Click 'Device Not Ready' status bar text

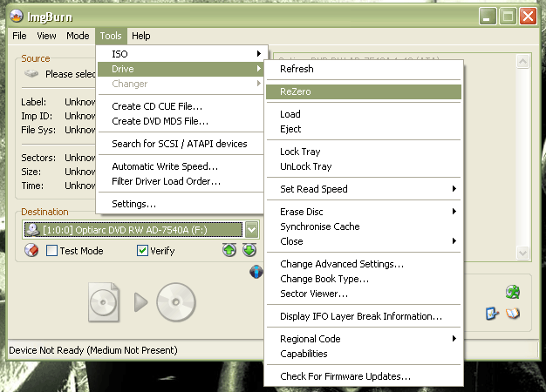[93, 350]
